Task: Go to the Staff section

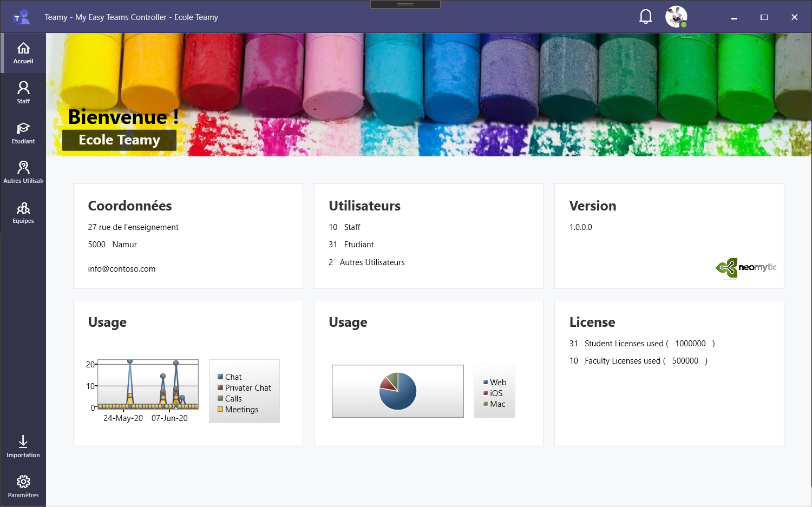Action: click(23, 93)
